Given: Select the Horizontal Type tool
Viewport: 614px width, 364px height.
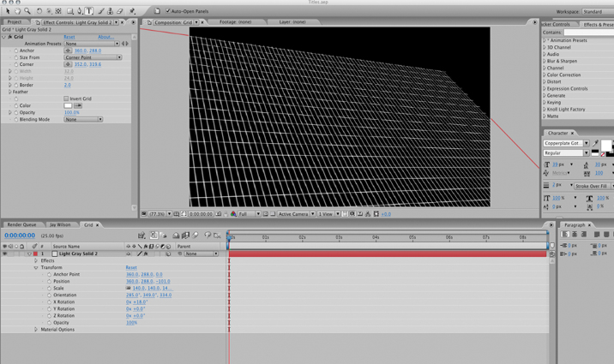Looking at the screenshot, I should click(89, 11).
